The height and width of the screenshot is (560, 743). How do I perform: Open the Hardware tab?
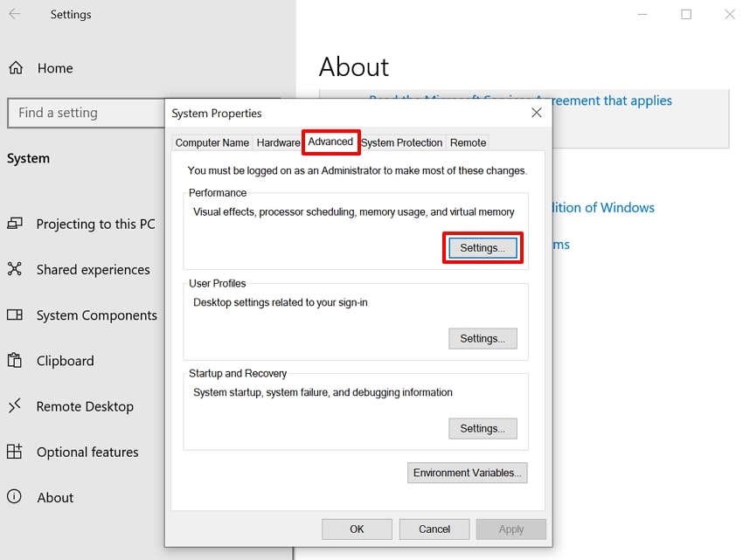[277, 142]
